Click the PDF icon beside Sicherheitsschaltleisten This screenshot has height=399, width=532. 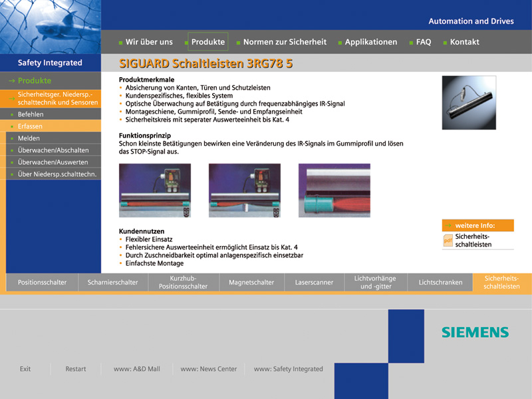point(448,241)
